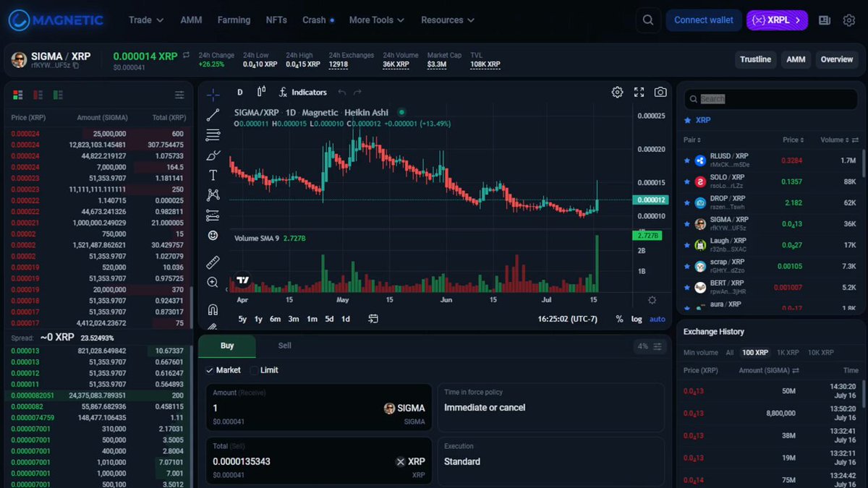Open the Execution Standard selector
Image resolution: width=868 pixels, height=488 pixels.
(551, 461)
